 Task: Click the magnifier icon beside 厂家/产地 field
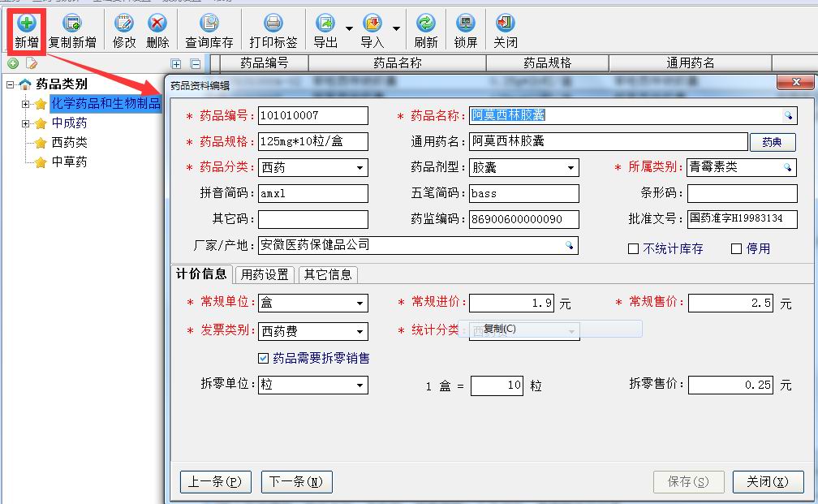click(x=570, y=244)
